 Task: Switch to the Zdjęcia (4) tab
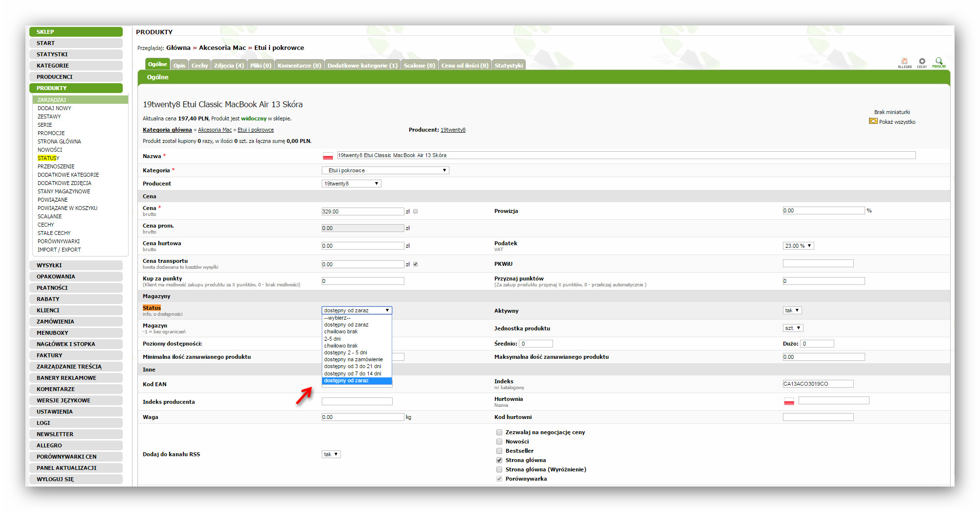[229, 65]
